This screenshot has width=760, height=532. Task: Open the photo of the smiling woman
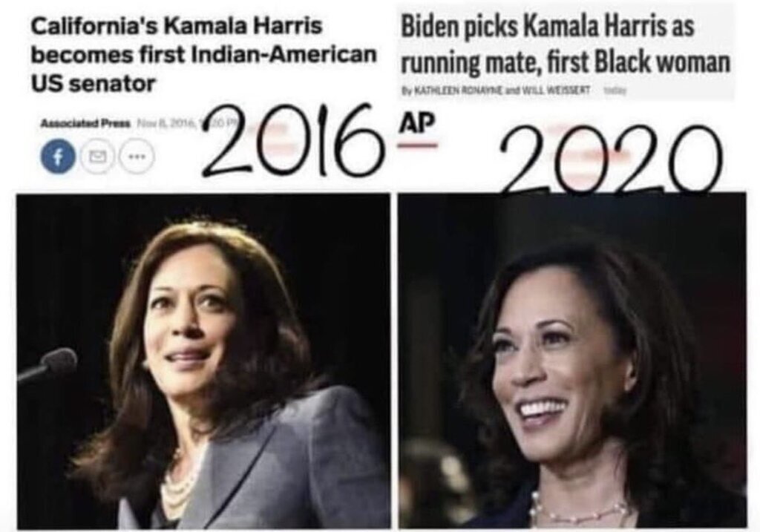pyautogui.click(x=572, y=360)
